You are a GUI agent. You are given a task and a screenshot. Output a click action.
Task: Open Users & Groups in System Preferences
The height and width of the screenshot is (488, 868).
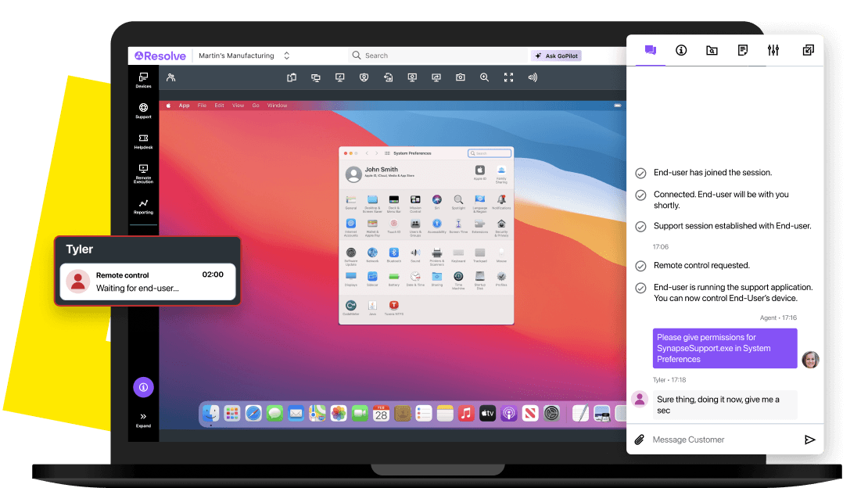(415, 226)
